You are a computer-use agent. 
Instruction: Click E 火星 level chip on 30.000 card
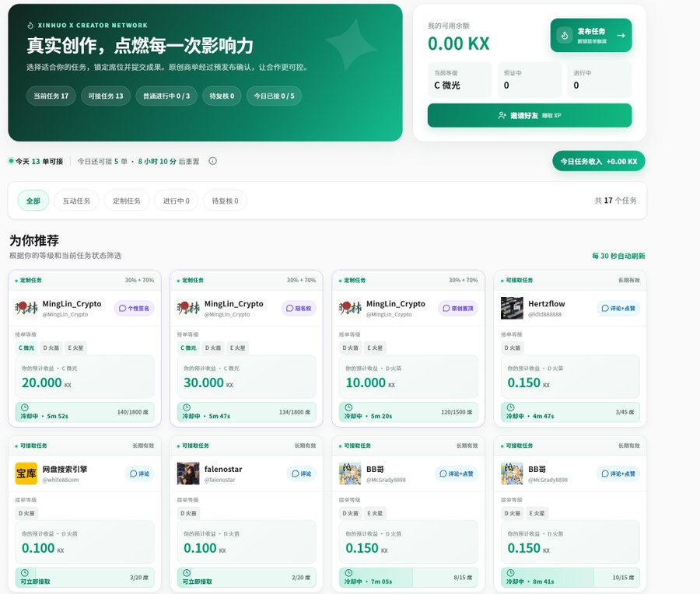[237, 348]
